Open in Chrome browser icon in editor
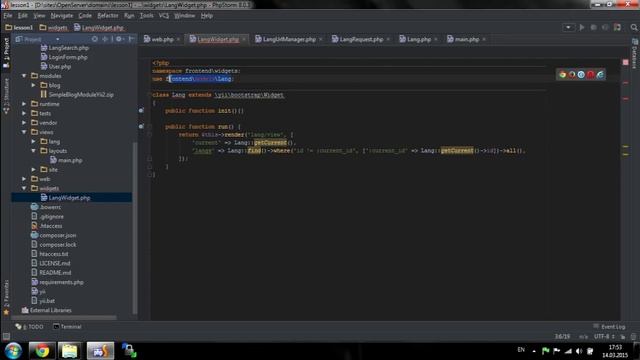 (562, 75)
